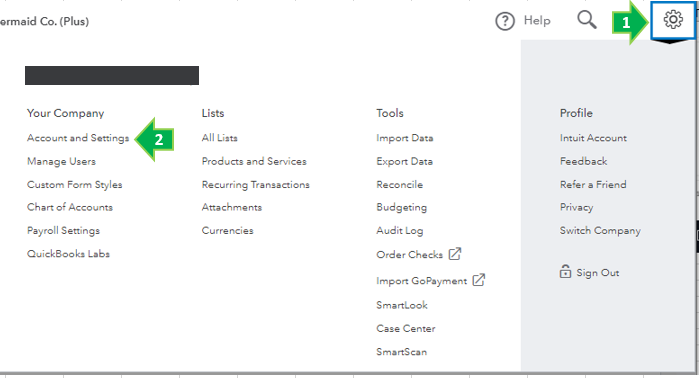Click the Help label text
This screenshot has width=699, height=378.
pyautogui.click(x=537, y=21)
